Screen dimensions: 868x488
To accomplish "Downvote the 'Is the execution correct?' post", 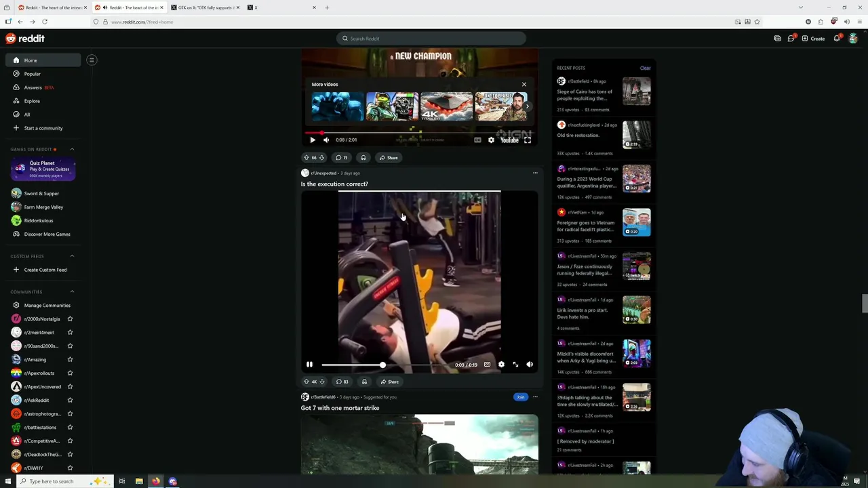I will (322, 382).
